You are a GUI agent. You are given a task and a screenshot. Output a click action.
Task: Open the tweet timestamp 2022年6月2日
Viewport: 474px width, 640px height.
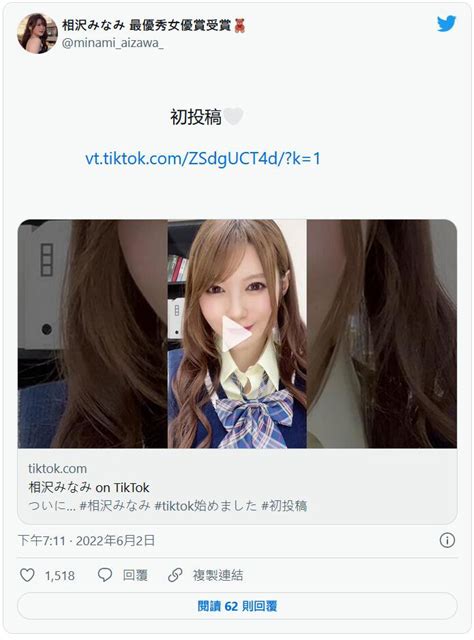coord(115,541)
